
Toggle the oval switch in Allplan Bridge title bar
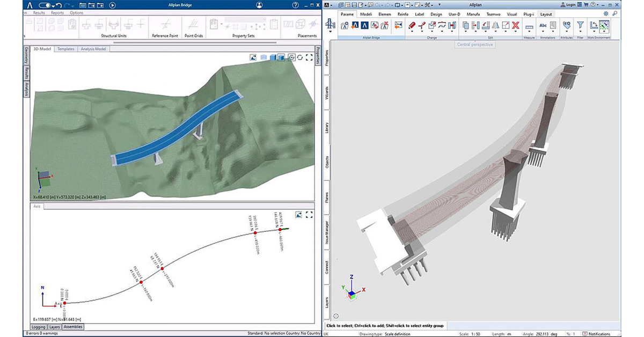click(x=45, y=5)
